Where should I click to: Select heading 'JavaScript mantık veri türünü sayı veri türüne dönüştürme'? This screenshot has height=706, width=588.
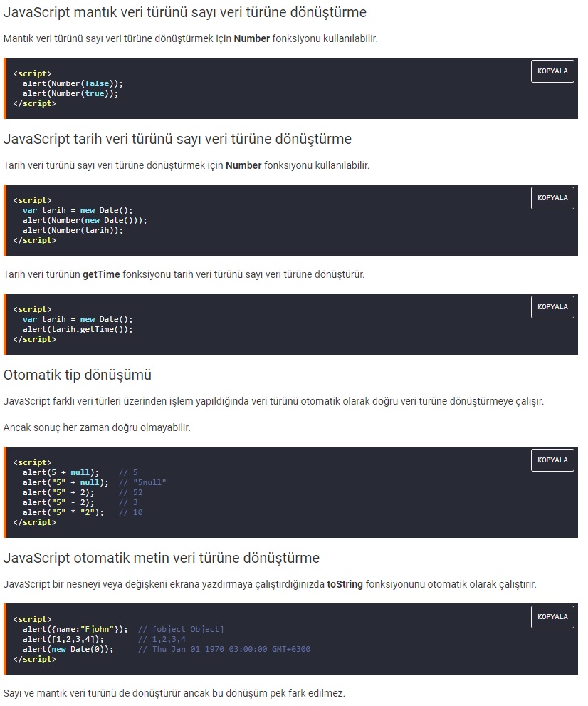click(x=185, y=13)
